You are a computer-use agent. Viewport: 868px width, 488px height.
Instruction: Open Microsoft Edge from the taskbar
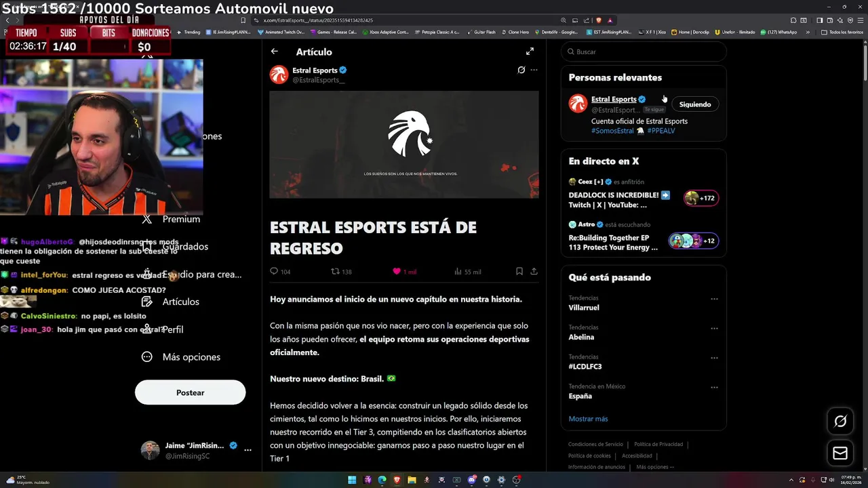[x=382, y=480]
